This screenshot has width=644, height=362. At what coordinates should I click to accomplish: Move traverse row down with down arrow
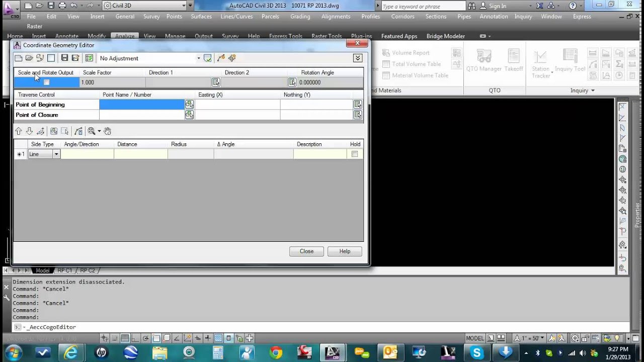29,131
